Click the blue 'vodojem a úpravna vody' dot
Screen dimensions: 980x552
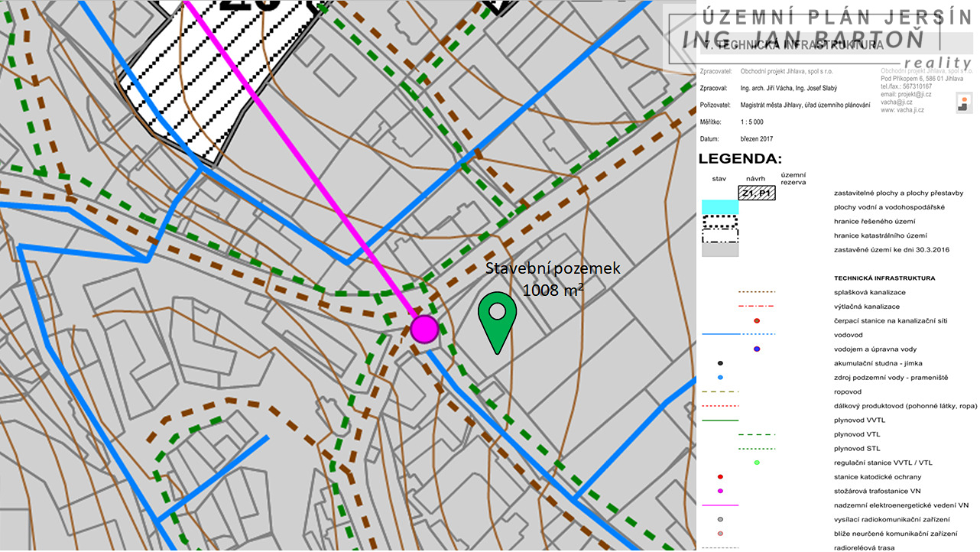pos(756,349)
